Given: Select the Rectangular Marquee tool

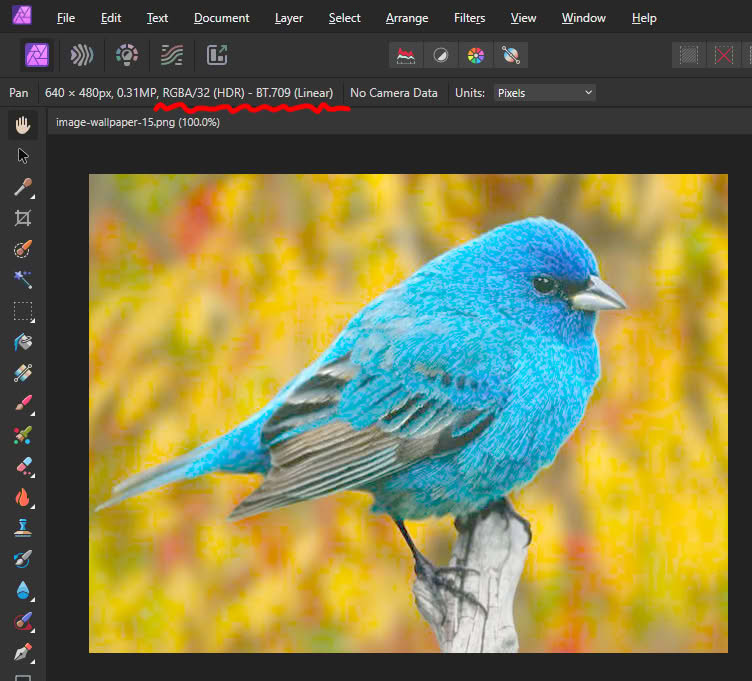Looking at the screenshot, I should click(23, 311).
